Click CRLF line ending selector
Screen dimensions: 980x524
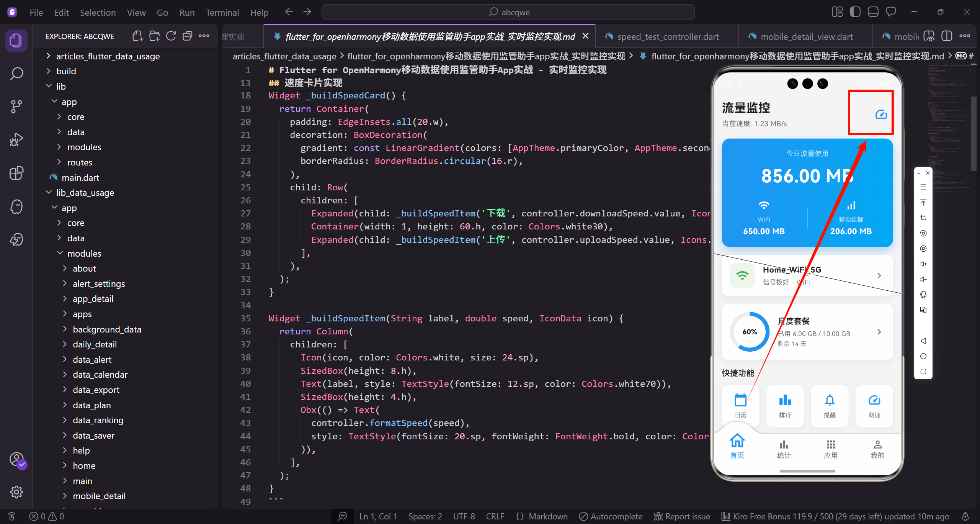[495, 516]
